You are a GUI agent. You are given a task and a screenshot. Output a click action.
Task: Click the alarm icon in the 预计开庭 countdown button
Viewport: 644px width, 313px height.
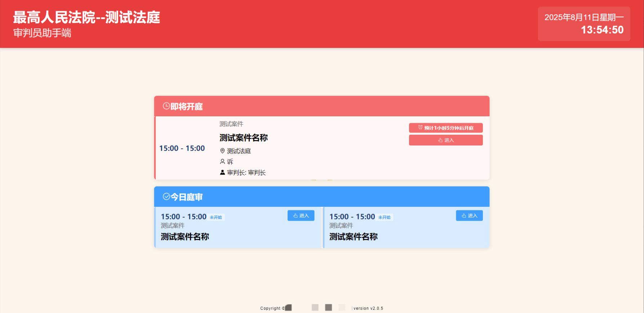(x=420, y=128)
